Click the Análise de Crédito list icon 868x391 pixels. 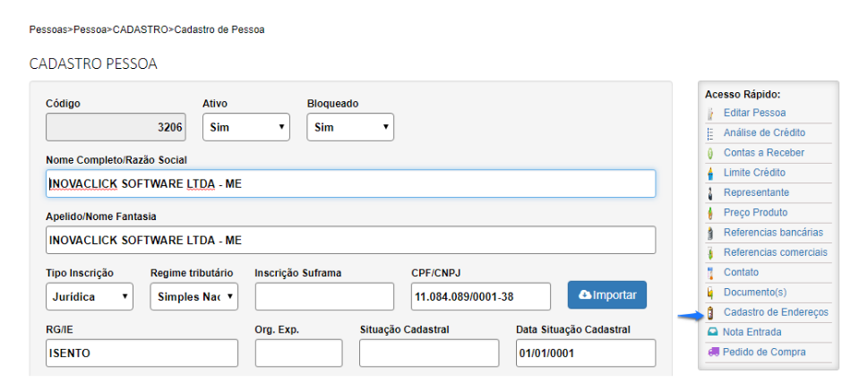pyautogui.click(x=710, y=133)
